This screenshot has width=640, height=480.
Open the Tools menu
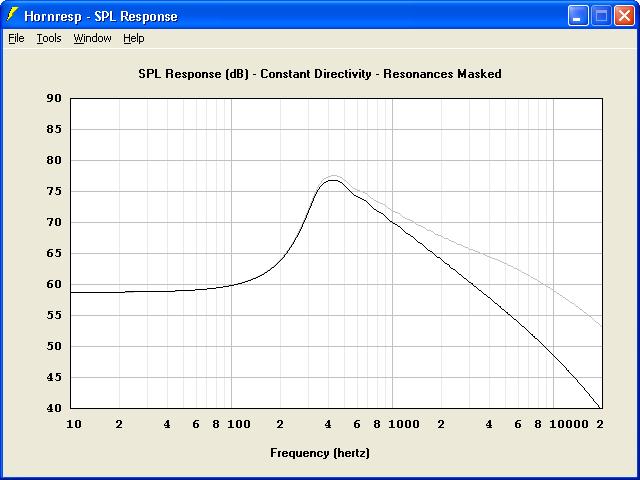coord(49,38)
